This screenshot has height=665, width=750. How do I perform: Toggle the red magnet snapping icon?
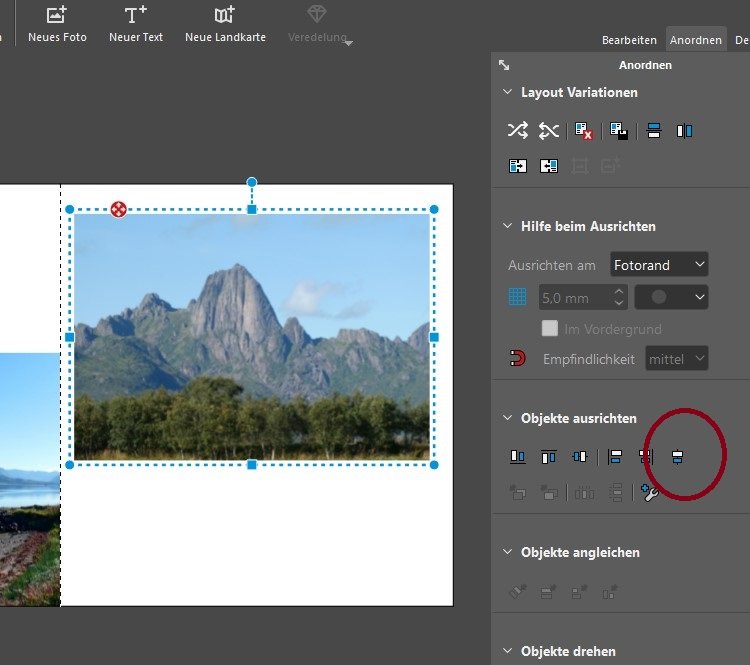tap(517, 358)
